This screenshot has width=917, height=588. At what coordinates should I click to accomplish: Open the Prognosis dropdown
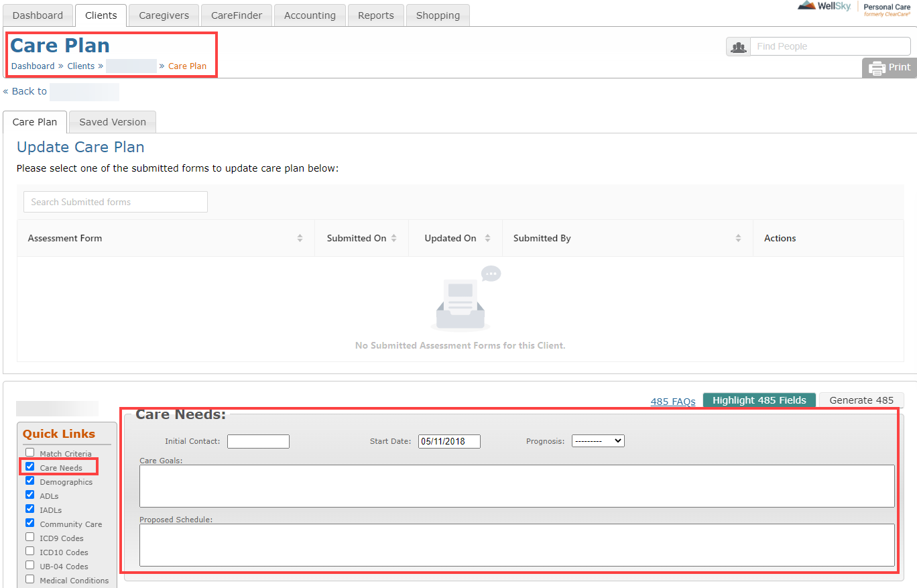tap(597, 441)
